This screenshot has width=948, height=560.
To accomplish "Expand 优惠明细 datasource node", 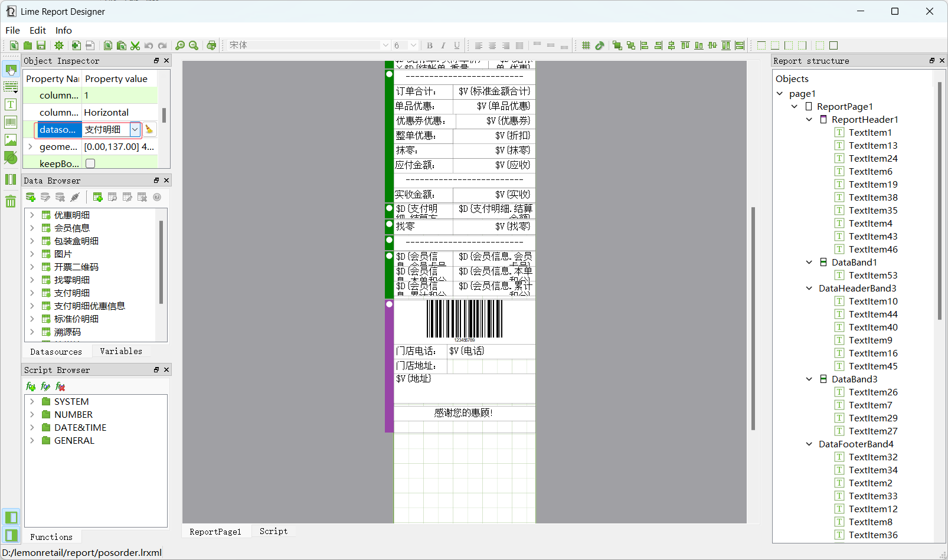I will pos(32,215).
